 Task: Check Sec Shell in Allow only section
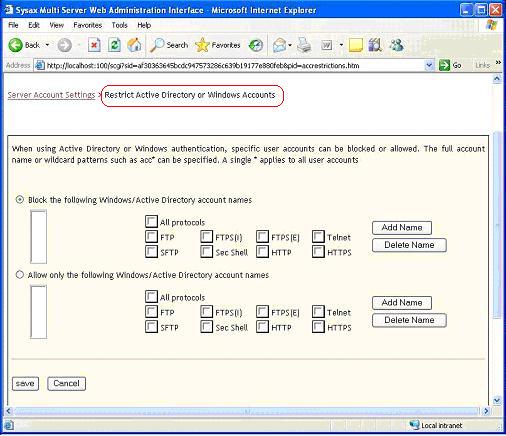(x=206, y=327)
